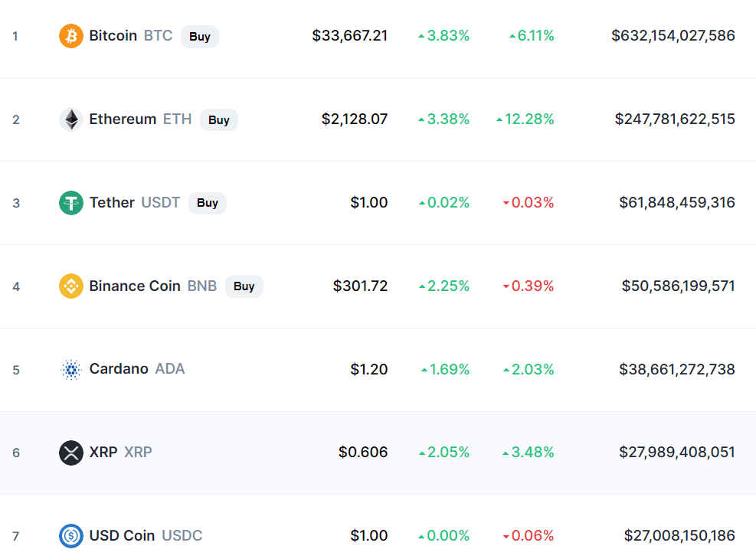Image resolution: width=756 pixels, height=559 pixels.
Task: Click the Ethereum logo icon
Action: click(x=71, y=119)
